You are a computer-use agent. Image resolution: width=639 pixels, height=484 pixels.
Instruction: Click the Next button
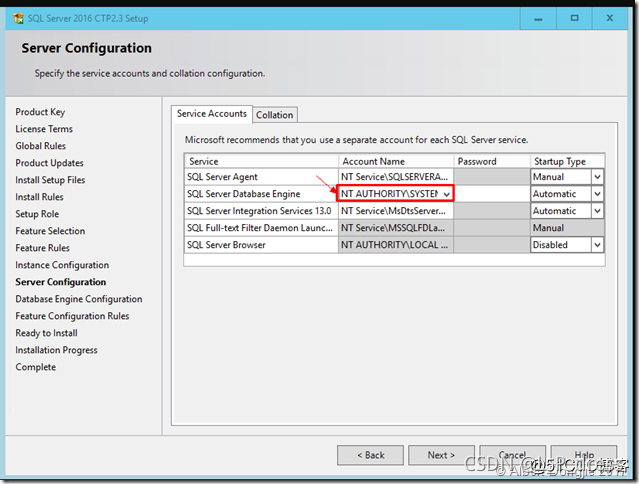(x=441, y=455)
